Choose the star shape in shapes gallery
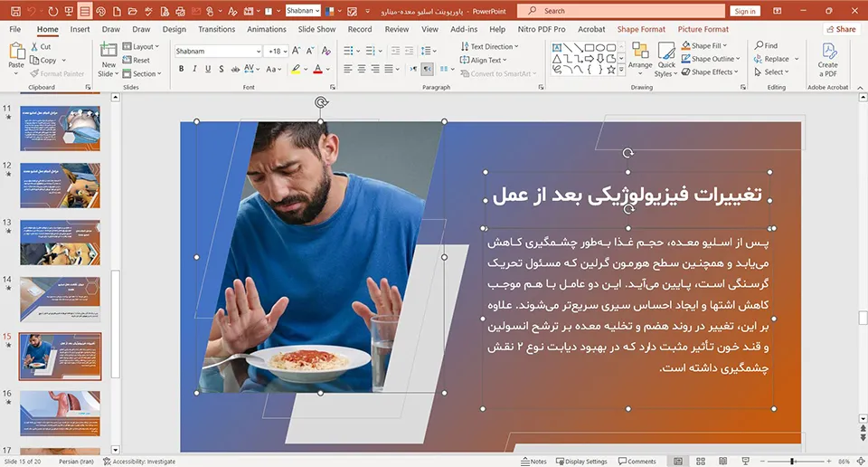This screenshot has height=467, width=868. (610, 70)
